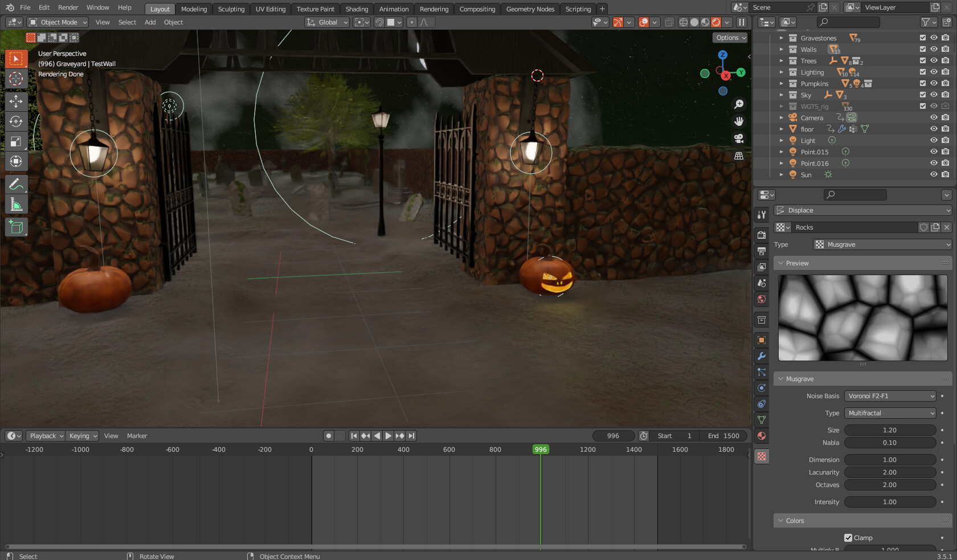Select the Annotate pencil tool

16,184
